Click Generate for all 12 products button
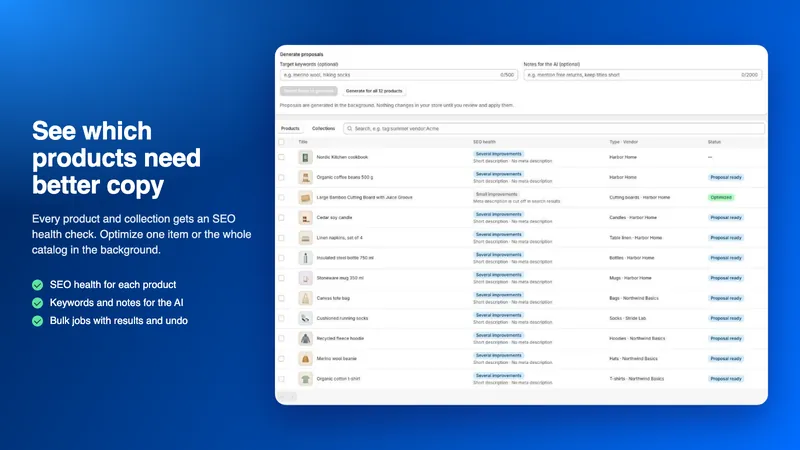The image size is (800, 450). tap(374, 91)
